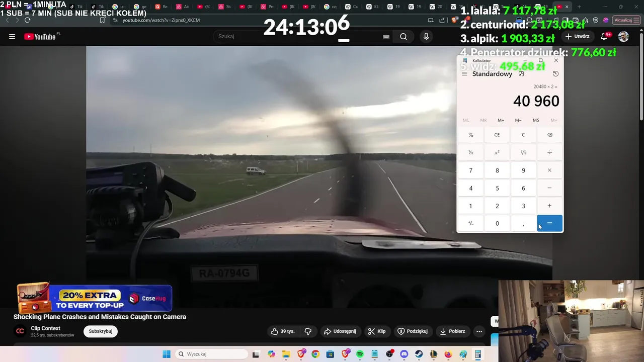Image resolution: width=644 pixels, height=362 pixels.
Task: Click the Wyszukaj taskbar search box
Action: [211, 354]
